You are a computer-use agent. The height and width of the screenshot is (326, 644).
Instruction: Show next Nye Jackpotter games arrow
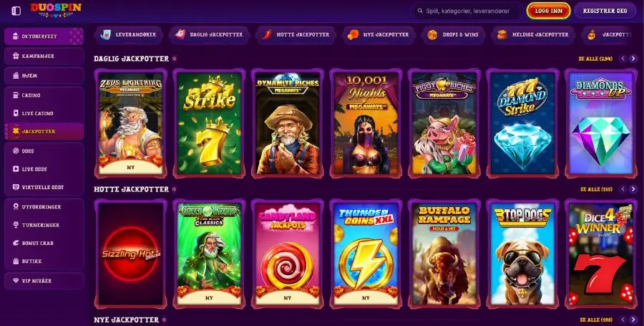[x=633, y=320]
